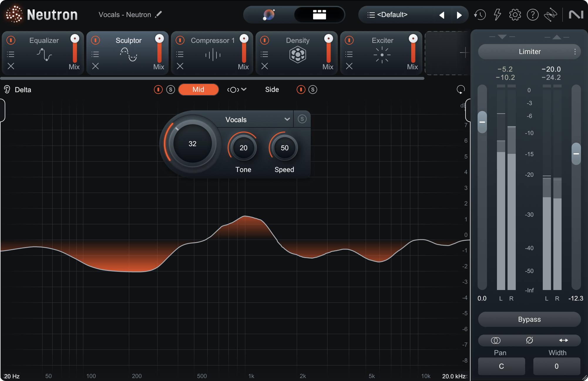
Task: Expand the left edge panel handle
Action: point(2,110)
